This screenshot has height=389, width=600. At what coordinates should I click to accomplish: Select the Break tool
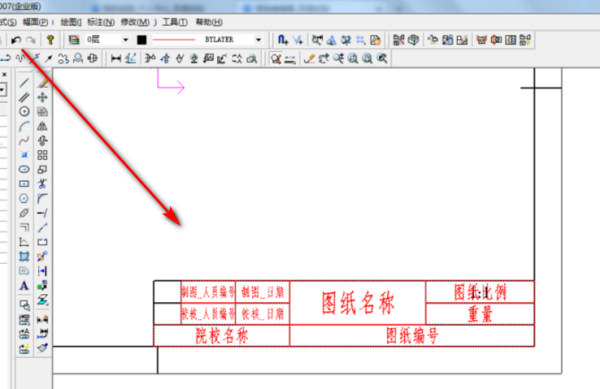[x=42, y=242]
